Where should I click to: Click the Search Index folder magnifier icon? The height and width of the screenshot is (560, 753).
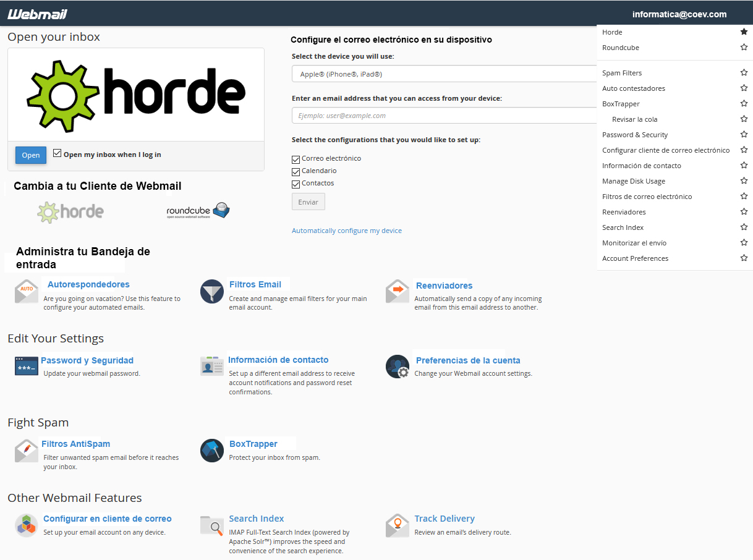(x=212, y=525)
